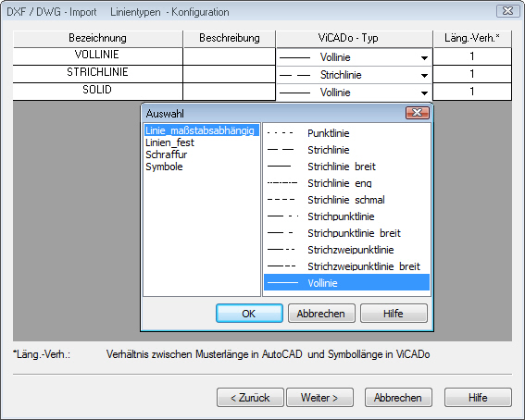This screenshot has width=525, height=420.
Task: Open the SOLID row type dropdown
Action: [x=424, y=93]
